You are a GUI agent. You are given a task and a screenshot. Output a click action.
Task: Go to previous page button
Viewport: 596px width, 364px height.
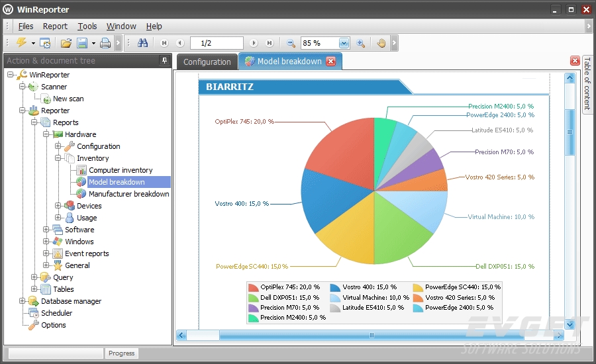[x=180, y=43]
